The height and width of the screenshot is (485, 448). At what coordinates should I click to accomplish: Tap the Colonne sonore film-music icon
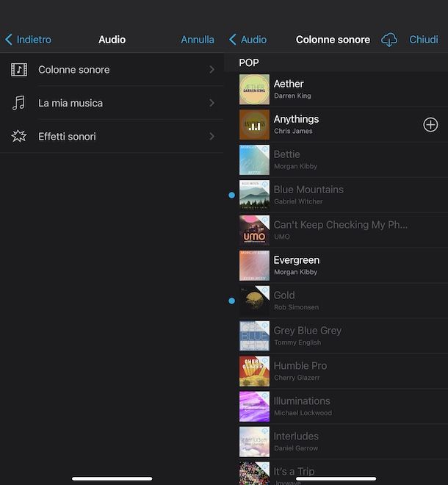point(19,70)
